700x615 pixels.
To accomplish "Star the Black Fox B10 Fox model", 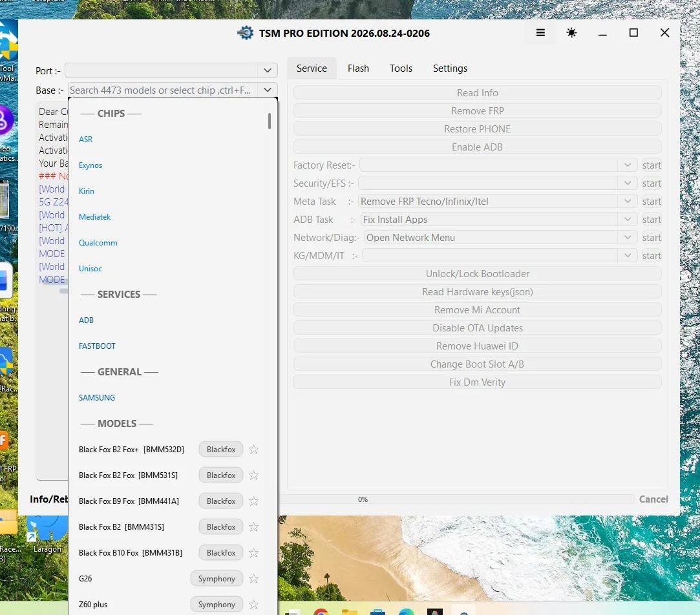I will (253, 553).
